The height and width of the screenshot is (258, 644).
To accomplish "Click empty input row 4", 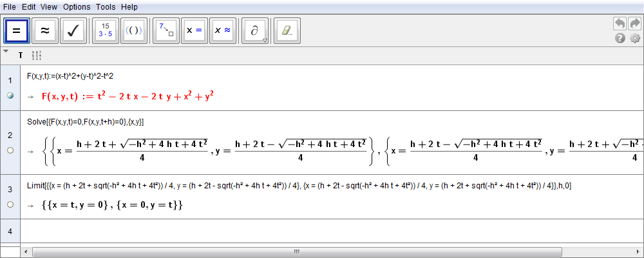I will click(x=322, y=230).
